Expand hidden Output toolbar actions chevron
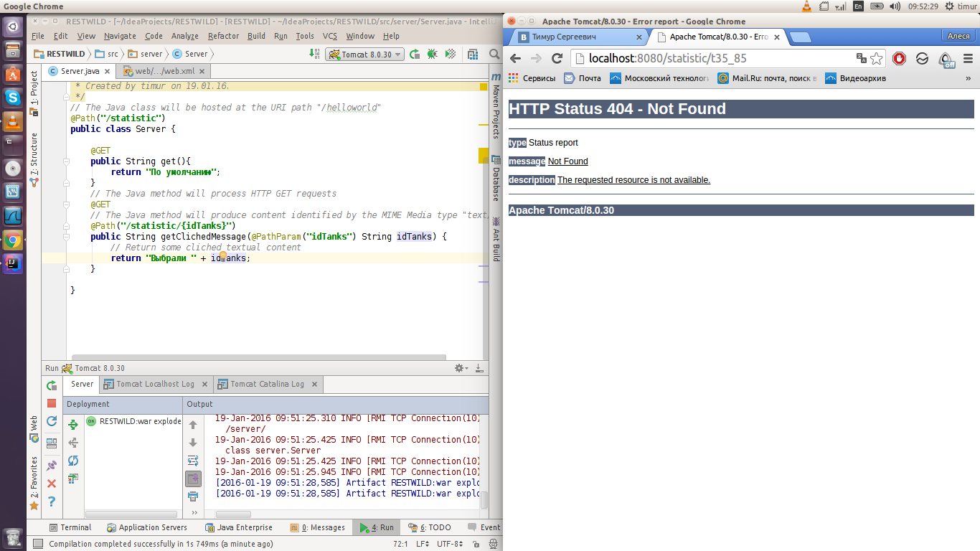 (x=194, y=513)
